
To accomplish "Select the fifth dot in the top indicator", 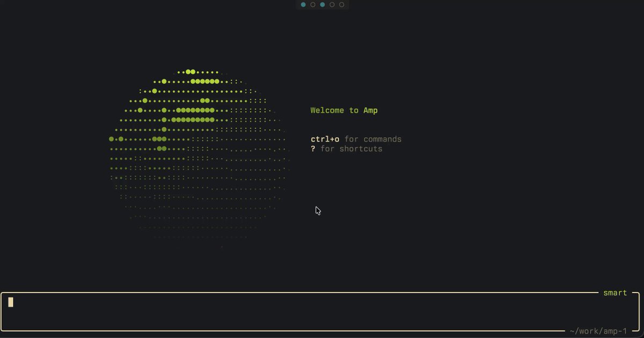I will coord(342,5).
